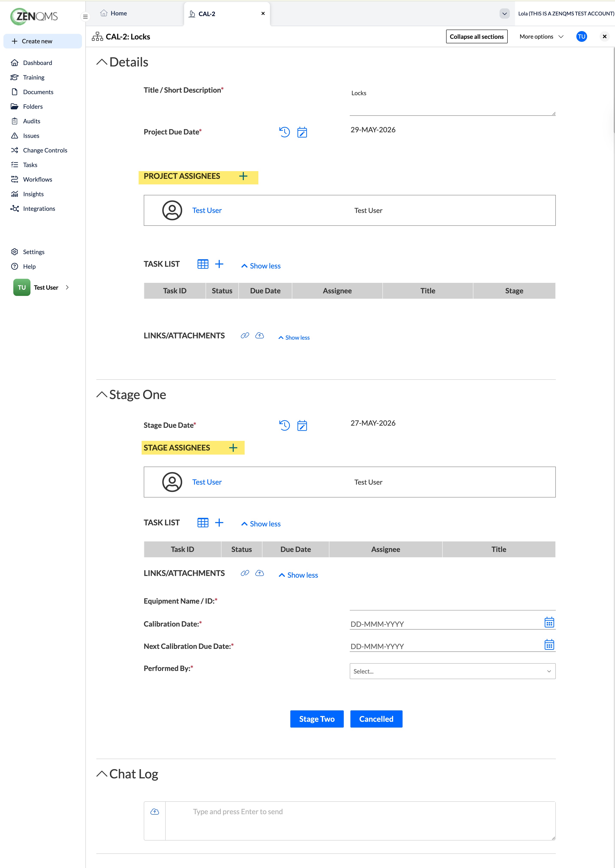Open Integrations in the sidebar

(x=39, y=208)
